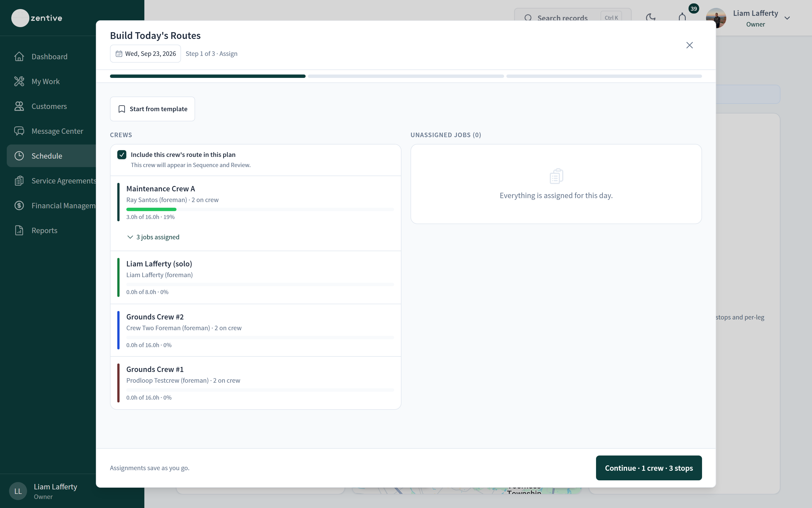The height and width of the screenshot is (508, 812).
Task: Click the 39 notification badge
Action: tap(694, 9)
